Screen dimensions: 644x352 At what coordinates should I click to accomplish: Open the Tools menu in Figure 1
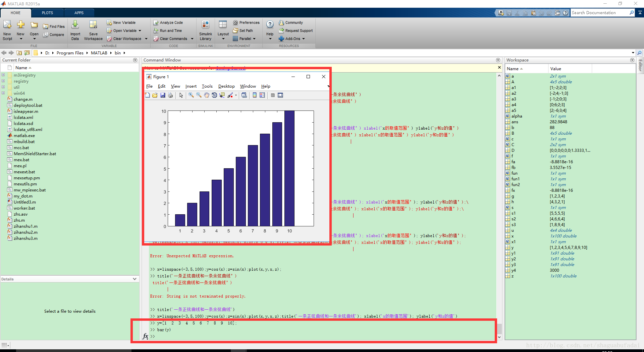[x=207, y=86]
